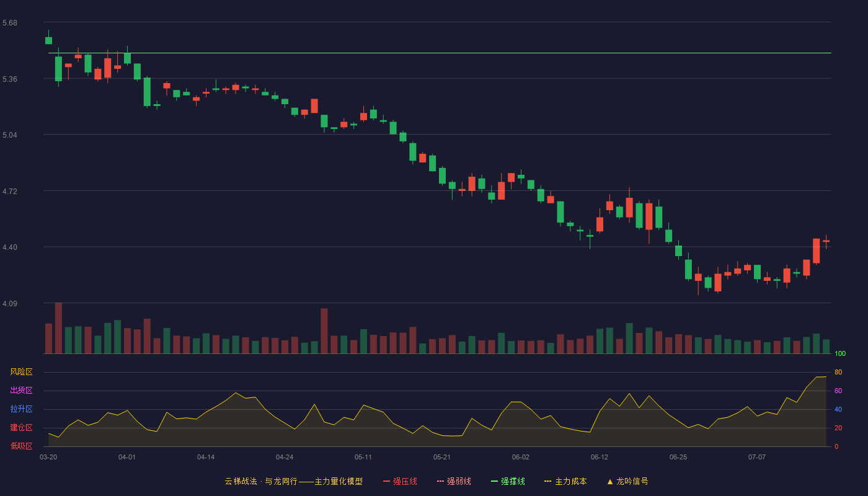This screenshot has height=496, width=868.
Task: Toggle the 强弱线 legend entry
Action: point(454,481)
